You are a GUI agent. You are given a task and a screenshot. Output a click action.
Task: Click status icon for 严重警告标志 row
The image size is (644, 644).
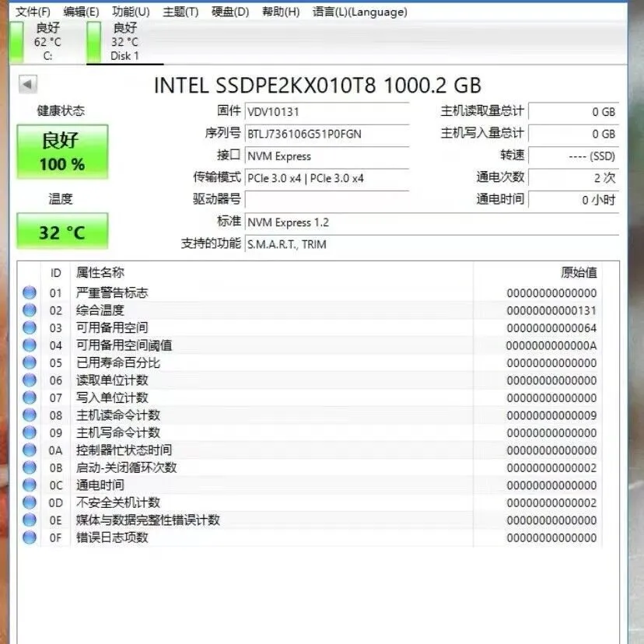29,293
